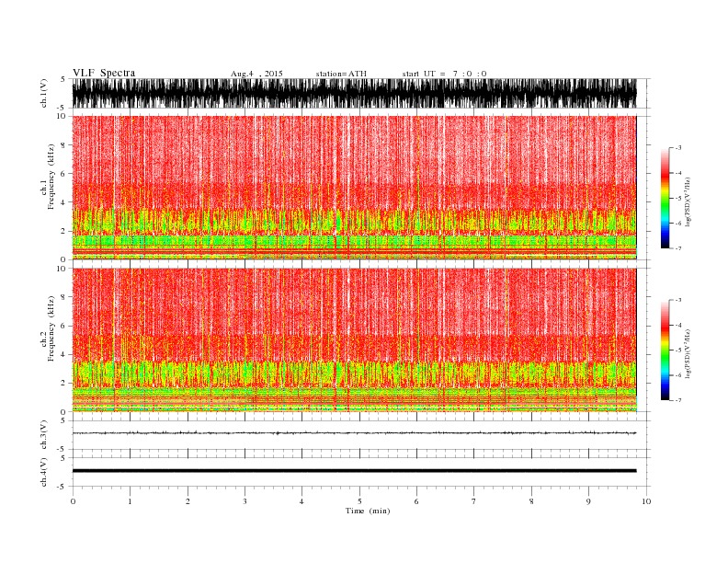Click the "station=ATH" header label
Screen dimensions: 728x563
pos(341,74)
